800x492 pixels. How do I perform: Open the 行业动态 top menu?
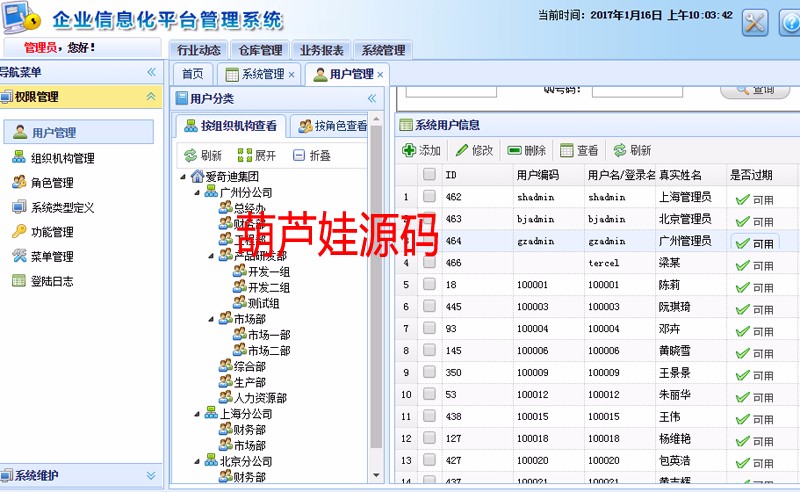198,50
